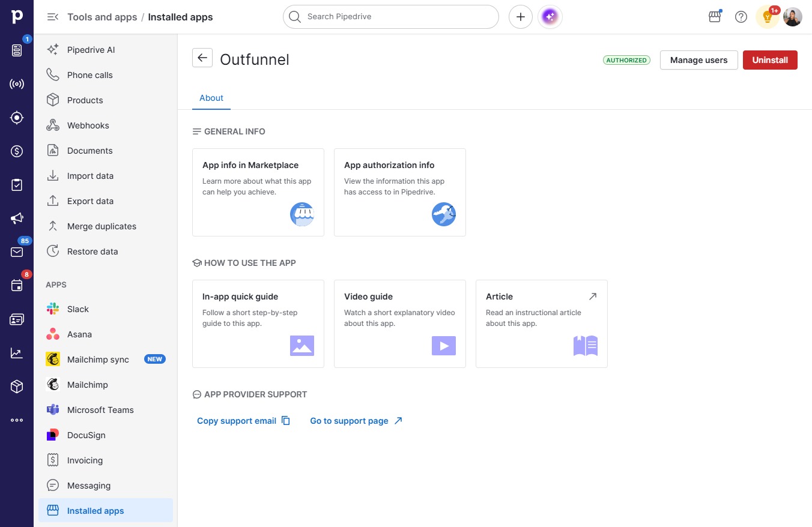Open DocuSign in the sidebar
This screenshot has height=527, width=812.
[x=106, y=435]
